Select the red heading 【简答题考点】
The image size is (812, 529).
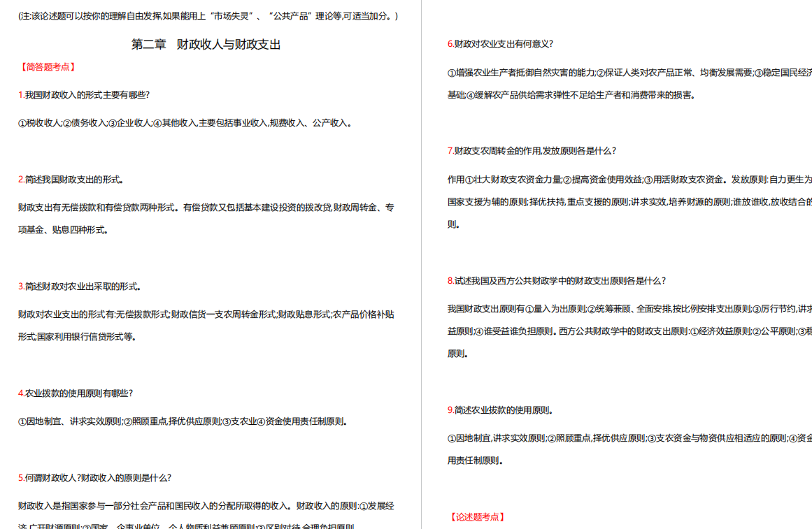48,67
